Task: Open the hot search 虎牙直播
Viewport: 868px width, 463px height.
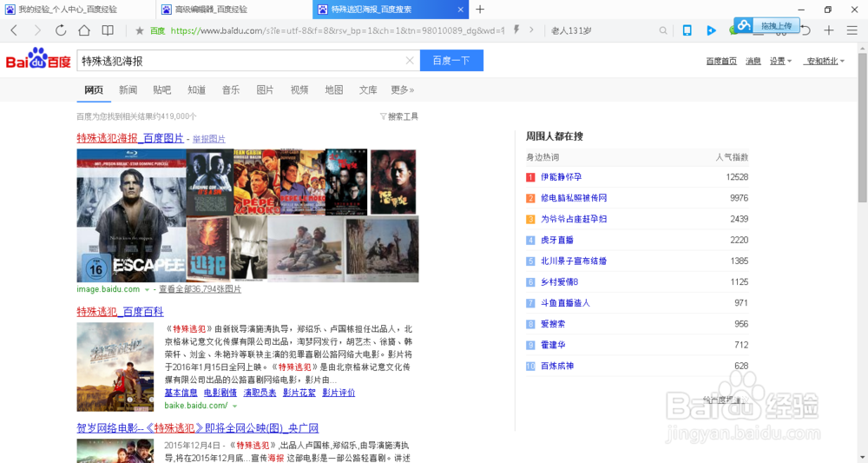Action: pyautogui.click(x=557, y=240)
